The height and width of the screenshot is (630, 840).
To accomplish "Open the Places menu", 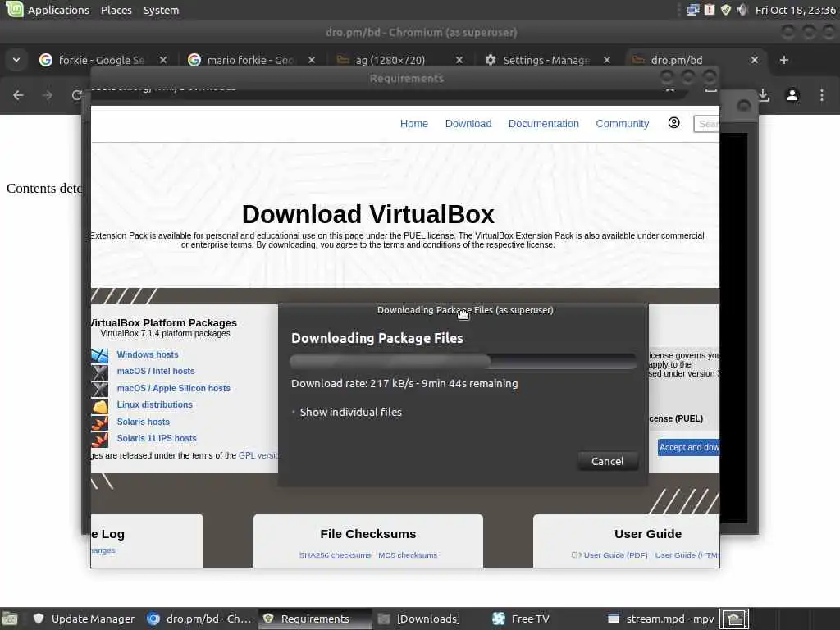I will pyautogui.click(x=116, y=10).
